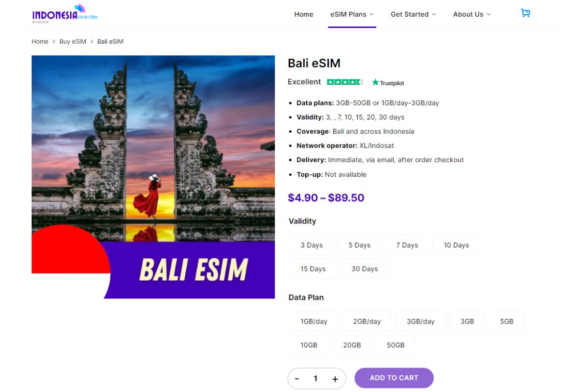Click the green Trustpilot star icon

click(x=375, y=82)
